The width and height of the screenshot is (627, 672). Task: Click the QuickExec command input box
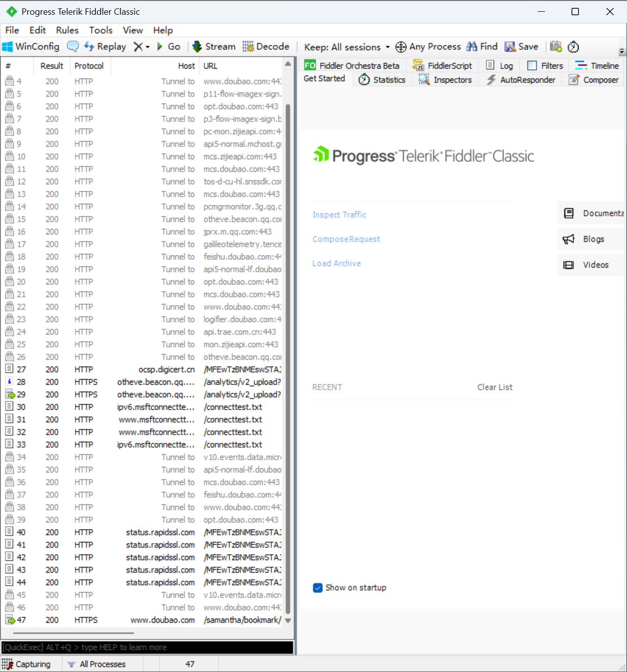tap(147, 647)
